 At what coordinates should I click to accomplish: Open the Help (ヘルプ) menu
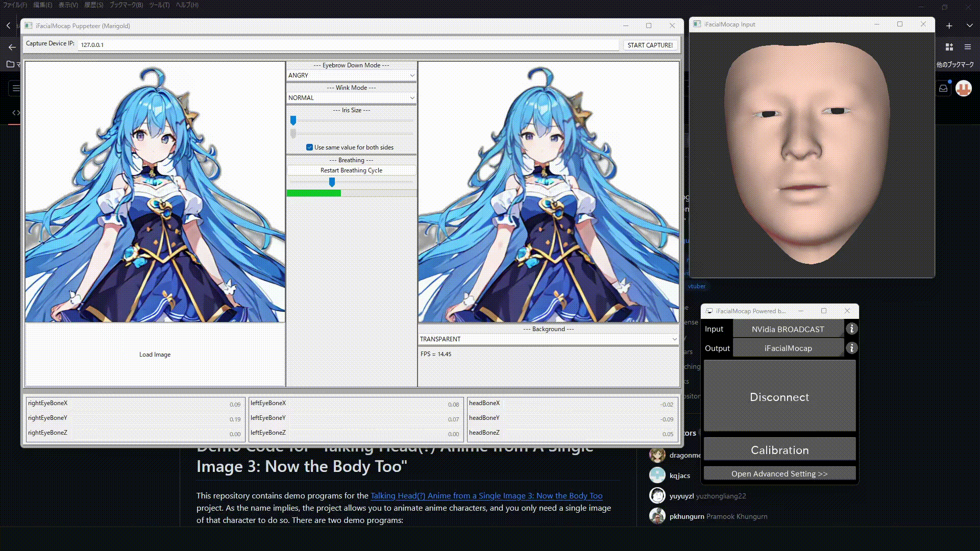[187, 5]
